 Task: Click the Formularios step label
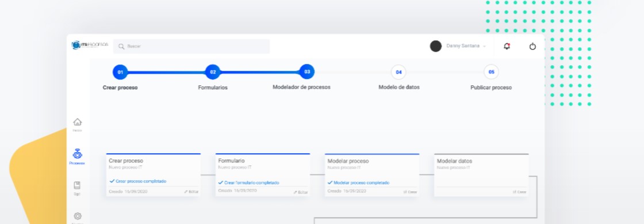[213, 88]
